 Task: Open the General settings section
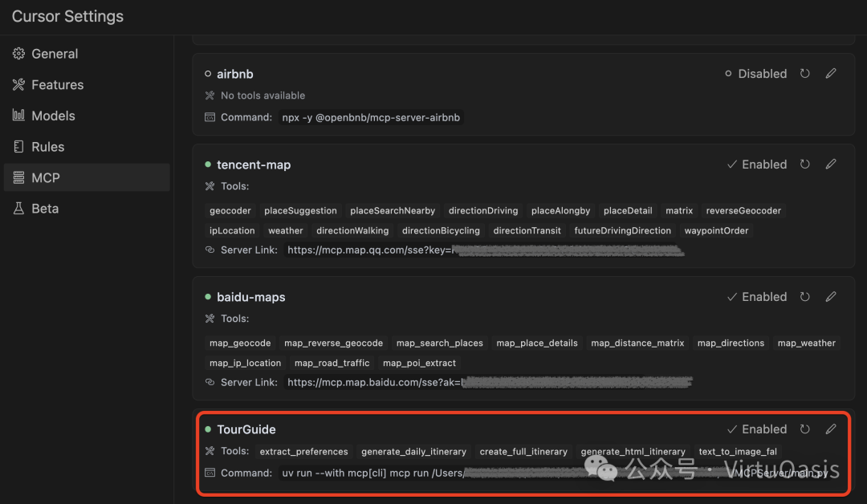pos(87,54)
